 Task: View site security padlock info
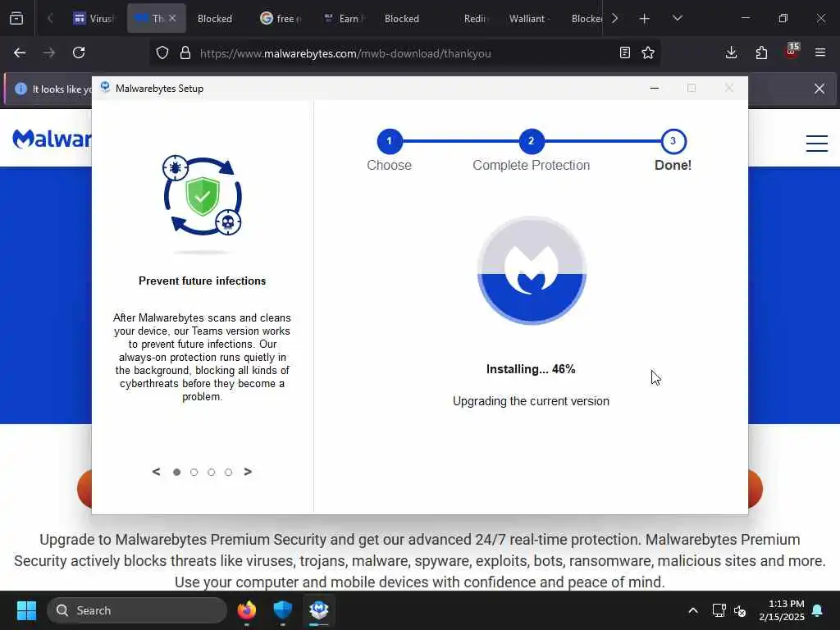pos(185,52)
